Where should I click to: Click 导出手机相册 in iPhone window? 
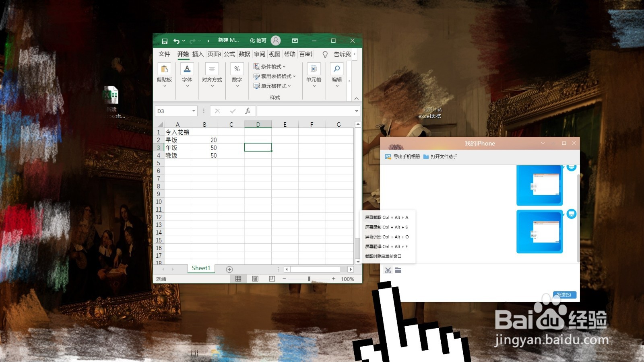click(x=402, y=156)
